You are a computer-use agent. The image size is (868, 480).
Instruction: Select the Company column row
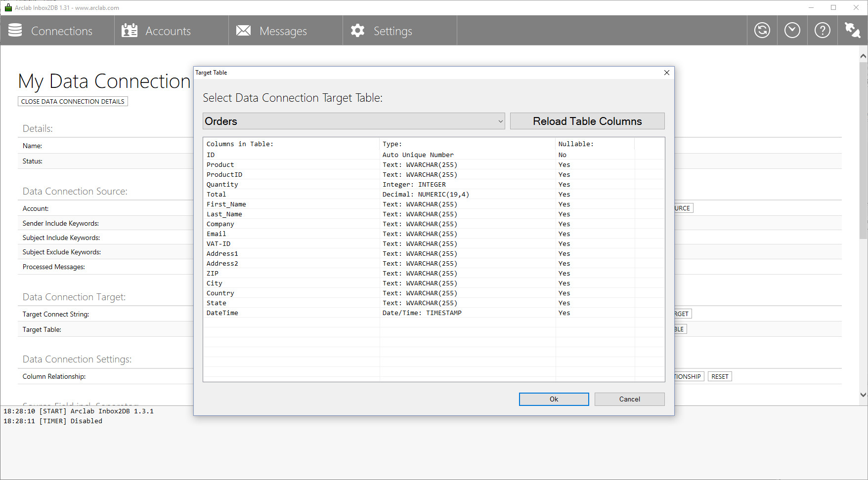pos(434,224)
